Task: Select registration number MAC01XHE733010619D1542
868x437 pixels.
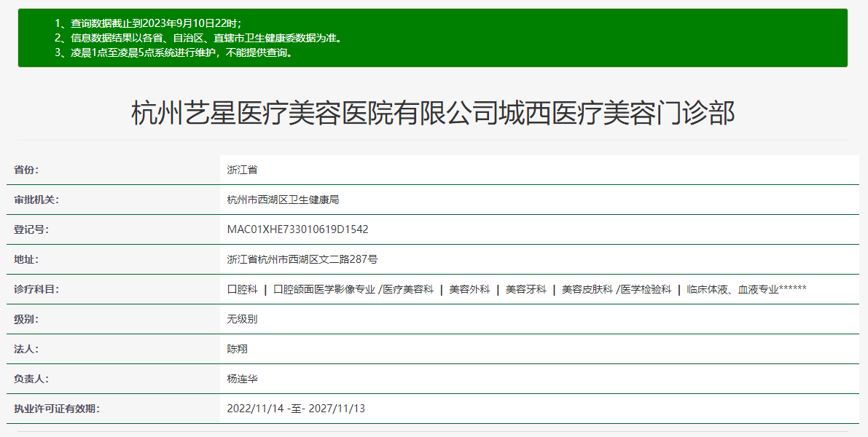Action: point(298,229)
